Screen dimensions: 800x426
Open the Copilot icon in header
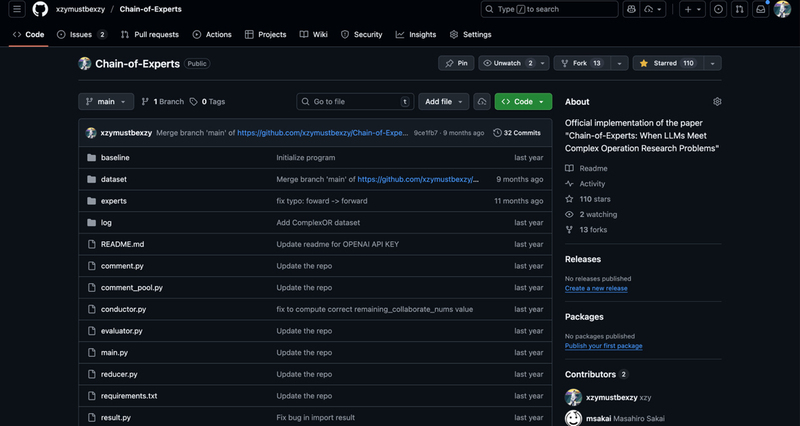click(631, 9)
